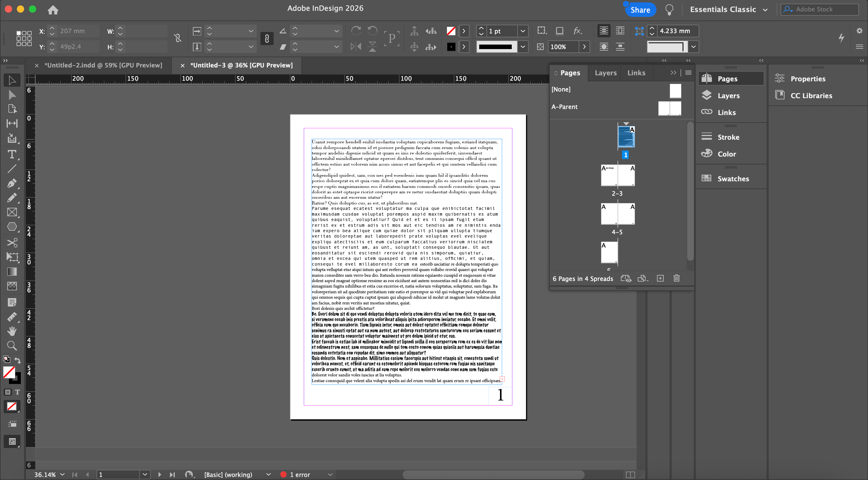This screenshot has width=868, height=480.
Task: Select the Pen tool in toolbar
Action: click(12, 183)
